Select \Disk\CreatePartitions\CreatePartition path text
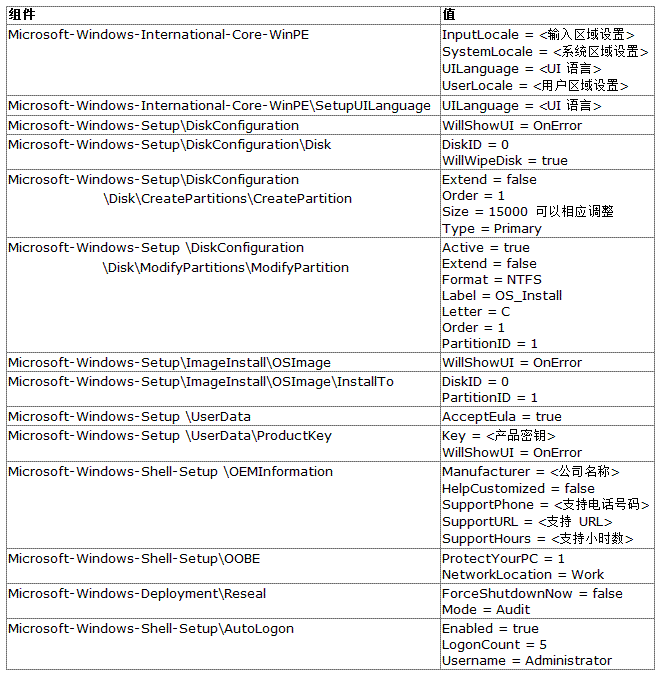658x674 pixels. click(227, 199)
